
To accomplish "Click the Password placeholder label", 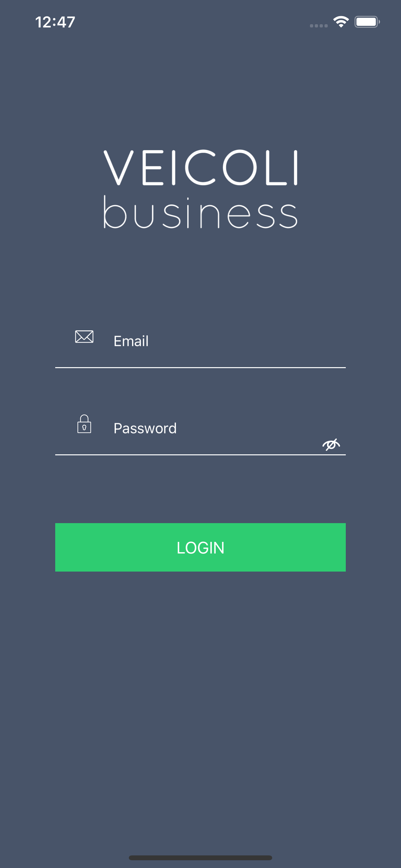I will [x=145, y=428].
